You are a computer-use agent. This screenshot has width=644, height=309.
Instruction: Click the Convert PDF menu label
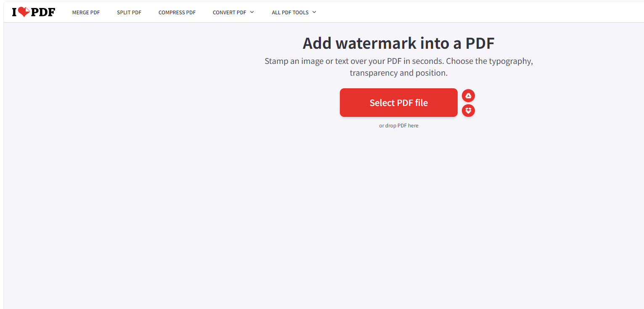click(x=229, y=13)
